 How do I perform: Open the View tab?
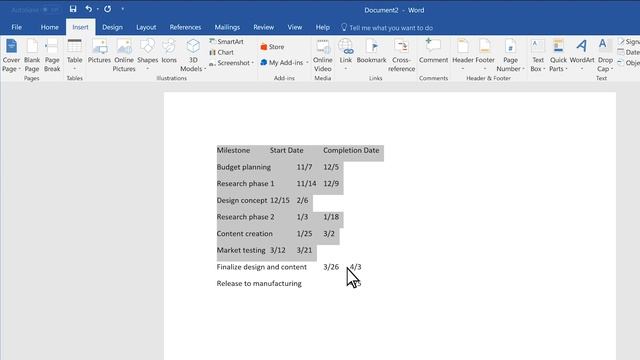pos(295,27)
